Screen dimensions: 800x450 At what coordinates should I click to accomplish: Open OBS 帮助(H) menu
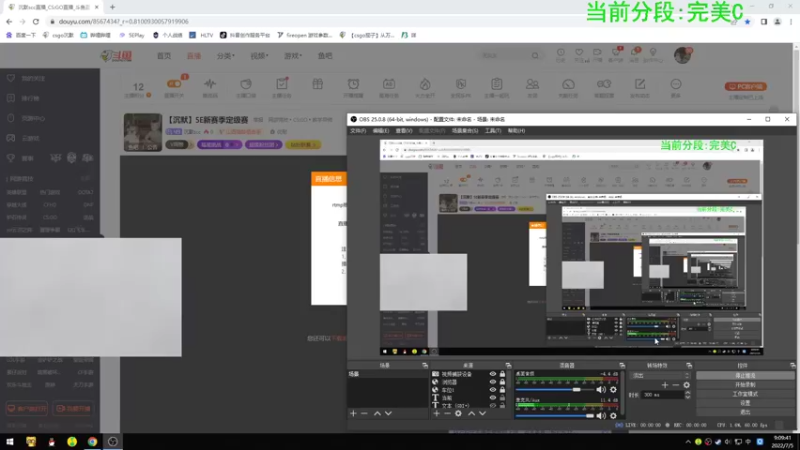point(516,131)
